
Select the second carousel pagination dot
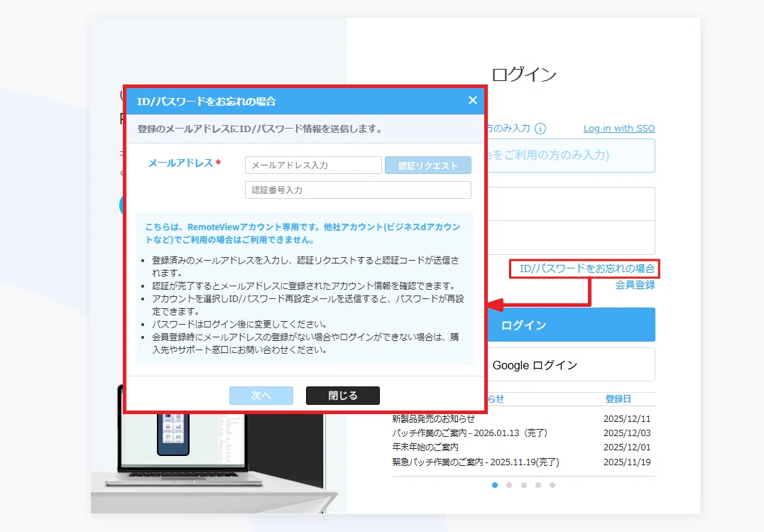point(509,485)
